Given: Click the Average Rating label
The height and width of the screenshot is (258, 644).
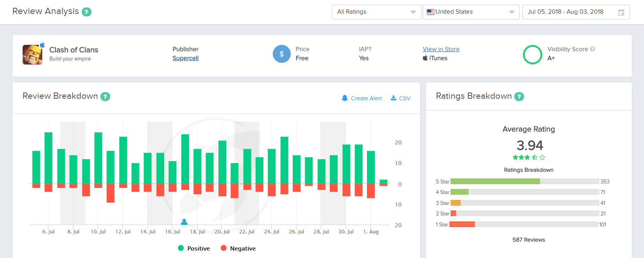Looking at the screenshot, I should click(x=529, y=129).
